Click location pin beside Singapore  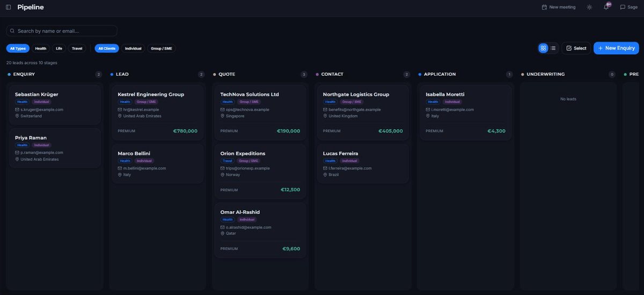pos(223,116)
